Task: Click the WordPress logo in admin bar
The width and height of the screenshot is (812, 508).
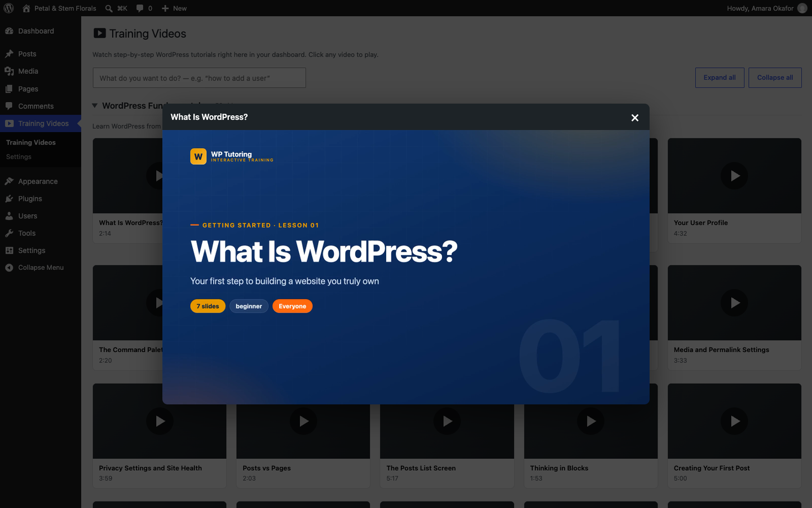Action: click(8, 8)
